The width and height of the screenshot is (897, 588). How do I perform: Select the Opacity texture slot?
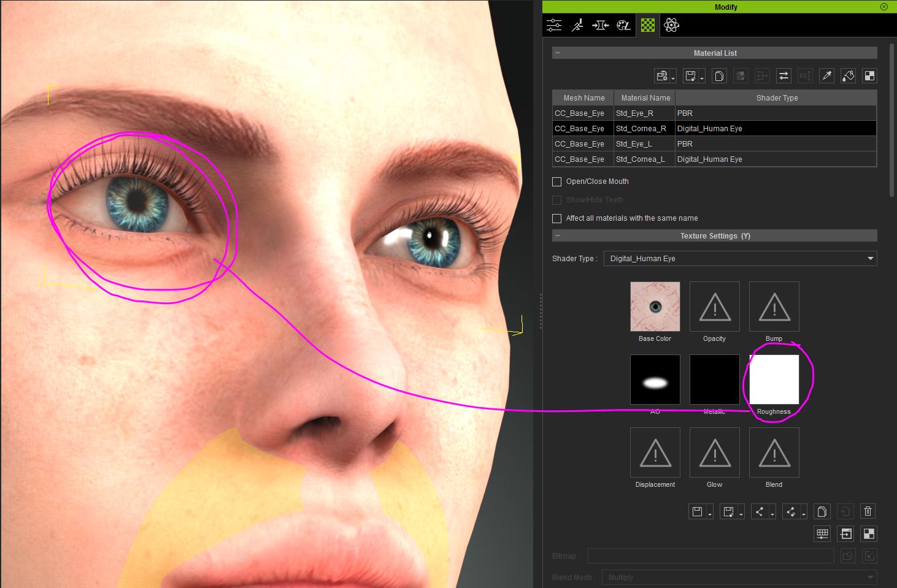coord(715,307)
